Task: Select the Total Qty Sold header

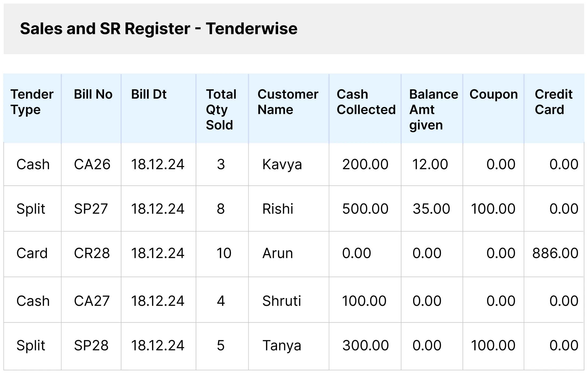Action: click(221, 110)
